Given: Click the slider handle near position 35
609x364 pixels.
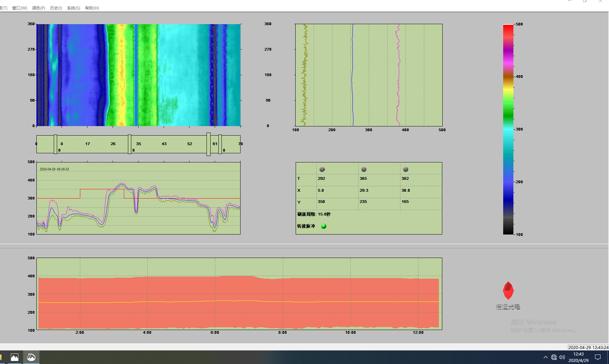Looking at the screenshot, I should (x=130, y=144).
